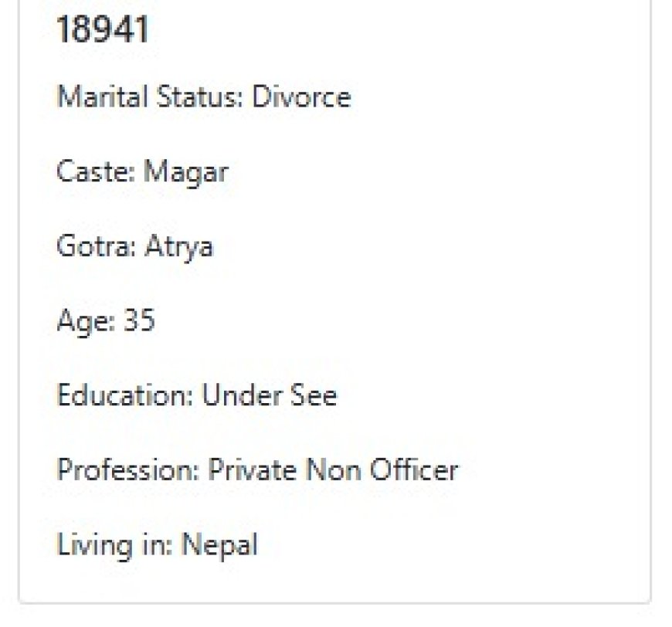The height and width of the screenshot is (627, 672).
Task: Click the word "Private" in profession
Action: pyautogui.click(x=253, y=469)
